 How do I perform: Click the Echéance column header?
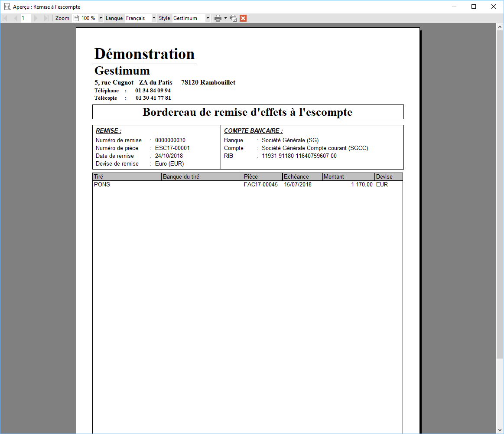302,177
